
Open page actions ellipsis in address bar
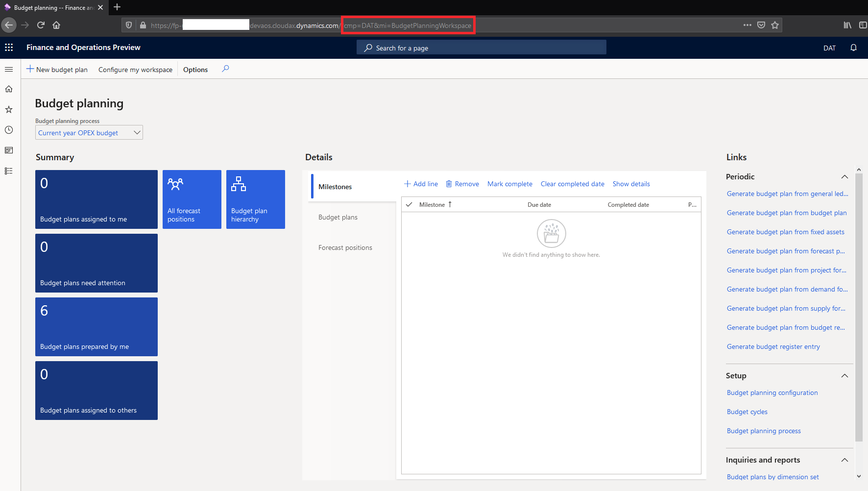click(x=747, y=25)
